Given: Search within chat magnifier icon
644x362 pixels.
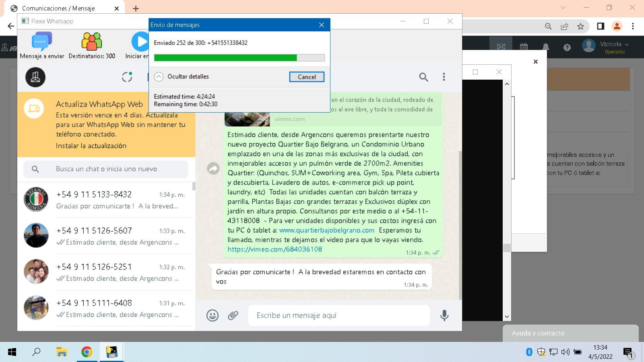Looking at the screenshot, I should [x=423, y=77].
